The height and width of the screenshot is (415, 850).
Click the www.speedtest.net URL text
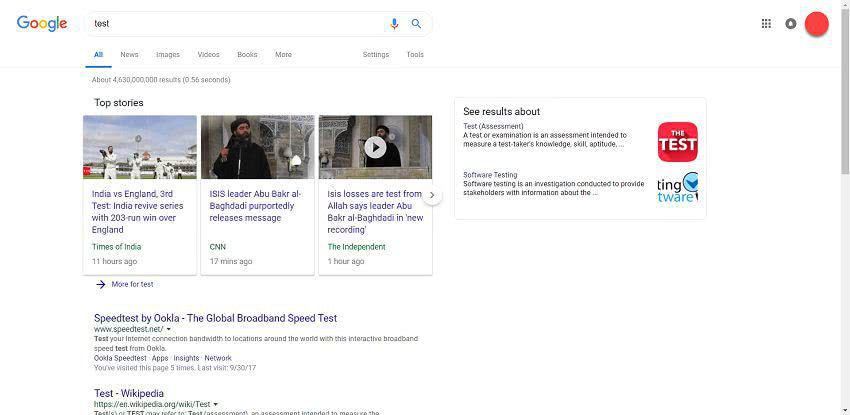(x=128, y=329)
